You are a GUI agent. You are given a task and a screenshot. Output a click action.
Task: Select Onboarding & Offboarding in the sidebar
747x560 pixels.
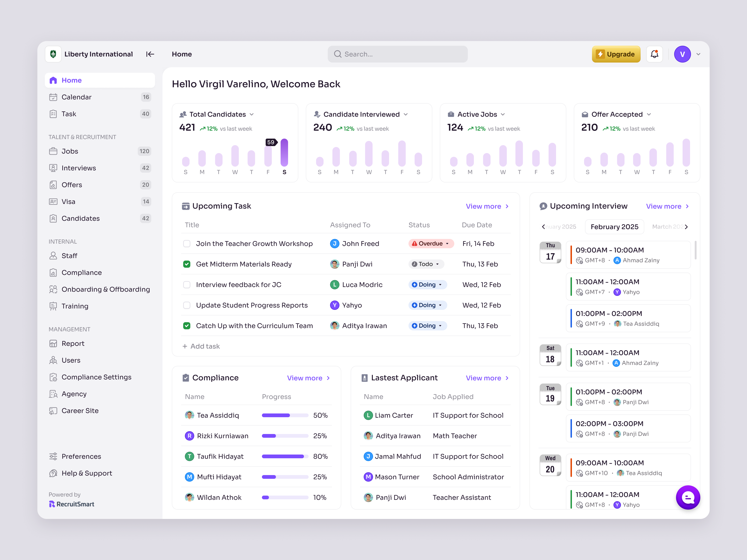(106, 289)
